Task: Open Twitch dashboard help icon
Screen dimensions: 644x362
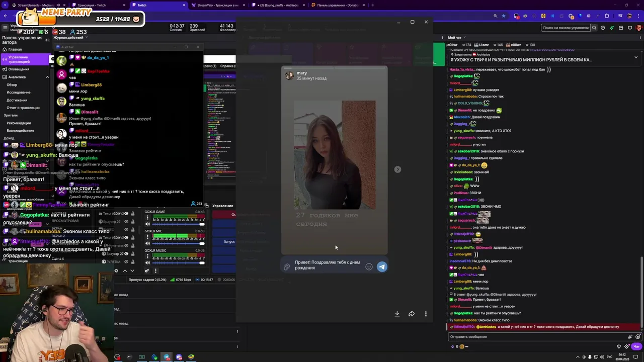Action: click(x=603, y=28)
